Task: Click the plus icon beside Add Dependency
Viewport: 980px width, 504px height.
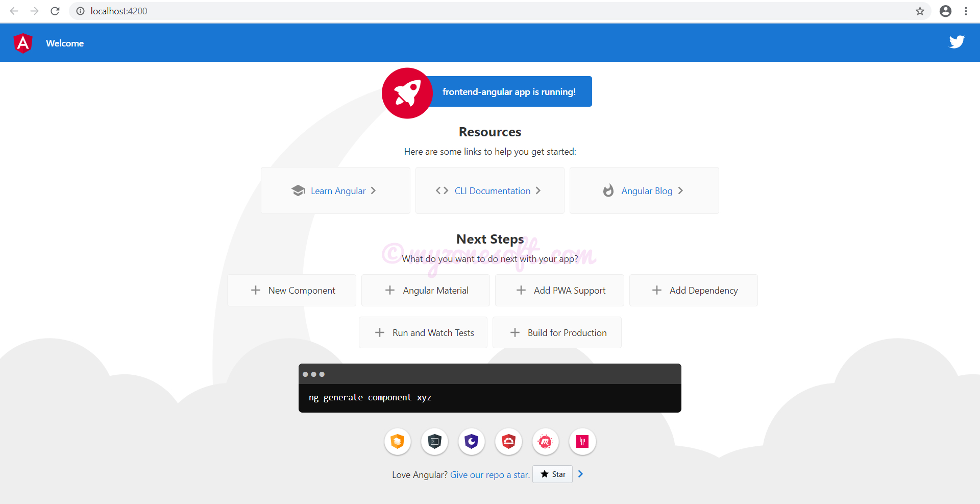Action: tap(657, 290)
